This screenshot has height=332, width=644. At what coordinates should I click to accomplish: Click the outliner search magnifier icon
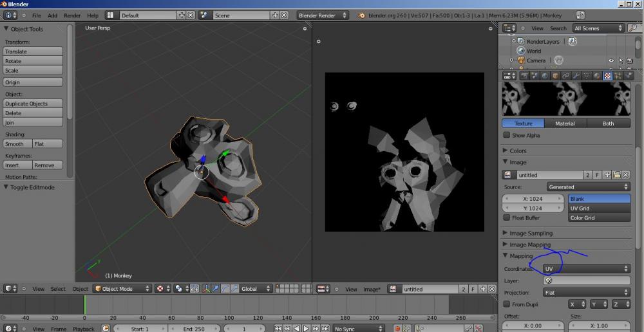point(633,28)
